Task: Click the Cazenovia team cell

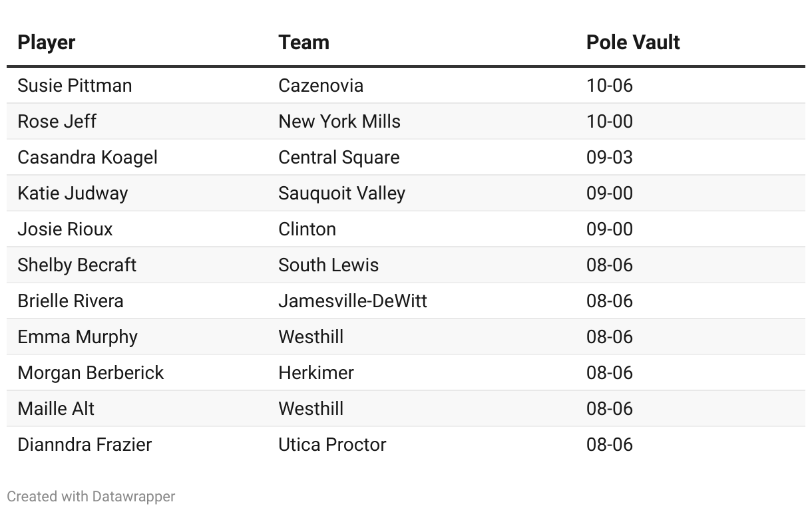Action: [321, 86]
